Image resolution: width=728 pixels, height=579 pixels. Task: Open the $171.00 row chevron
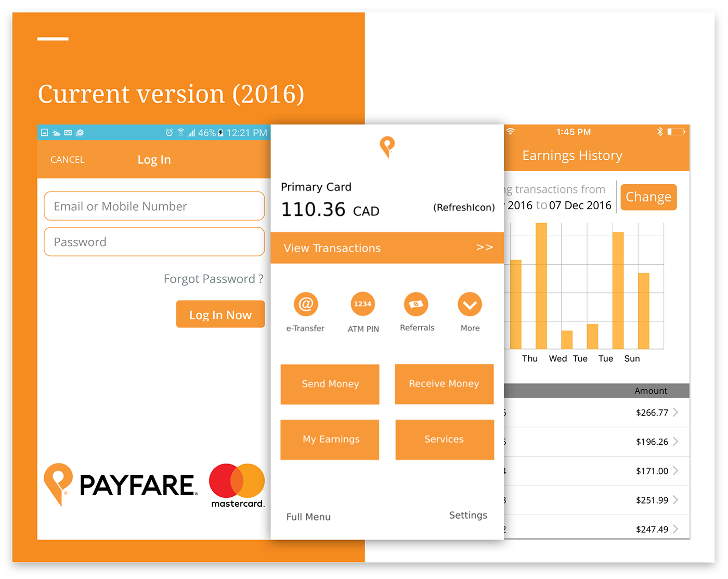(675, 471)
